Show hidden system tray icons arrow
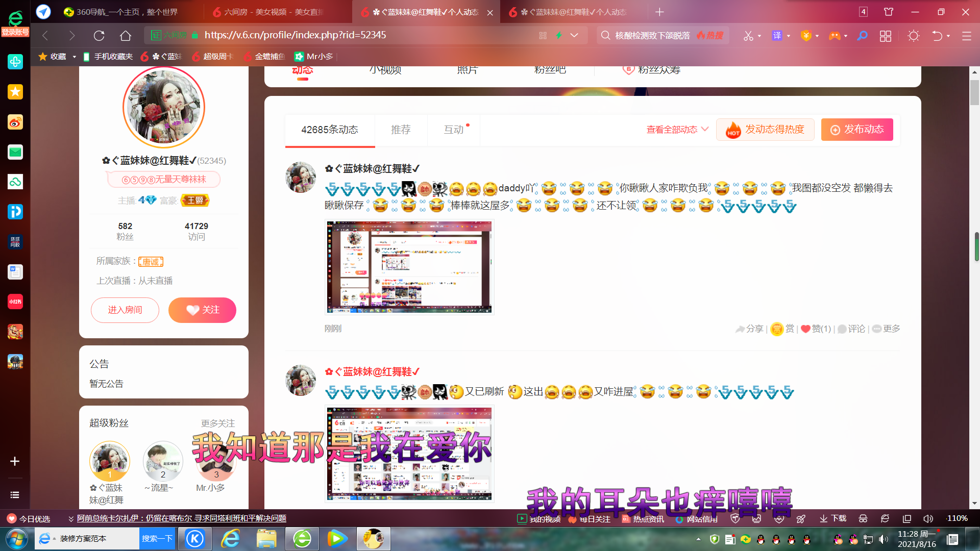Image resolution: width=980 pixels, height=551 pixels. click(x=698, y=539)
